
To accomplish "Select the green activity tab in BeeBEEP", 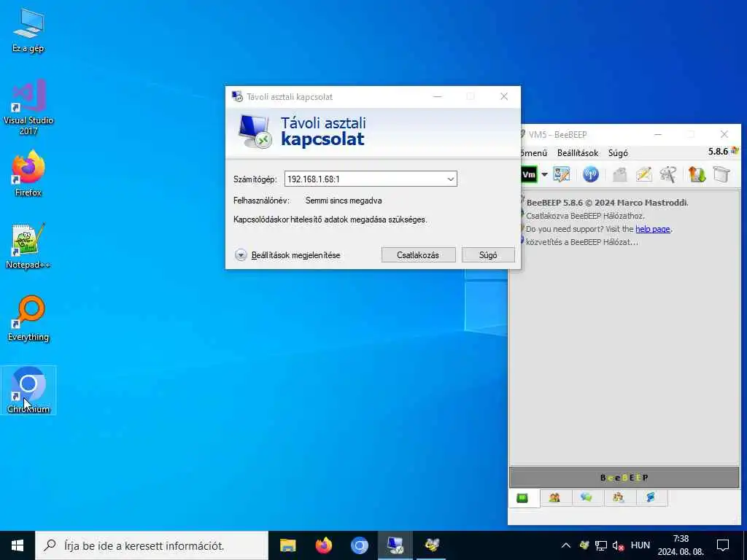I will point(523,498).
